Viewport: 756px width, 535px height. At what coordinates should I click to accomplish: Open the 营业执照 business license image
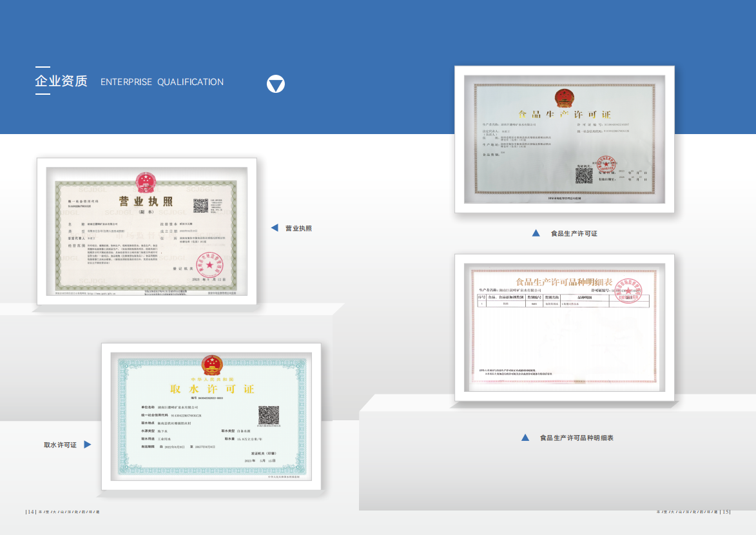(x=147, y=231)
